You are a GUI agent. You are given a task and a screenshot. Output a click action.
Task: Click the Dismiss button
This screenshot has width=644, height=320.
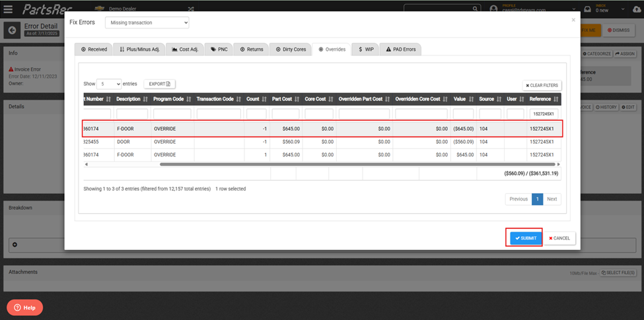tap(618, 30)
